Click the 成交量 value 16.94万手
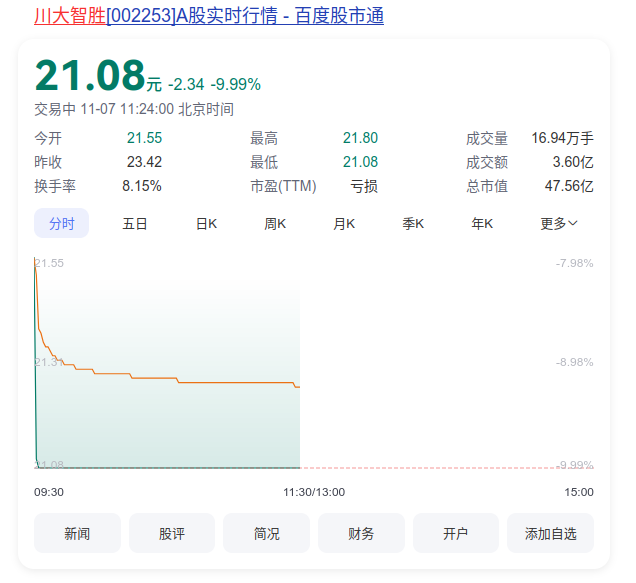This screenshot has width=636, height=583. coord(563,138)
